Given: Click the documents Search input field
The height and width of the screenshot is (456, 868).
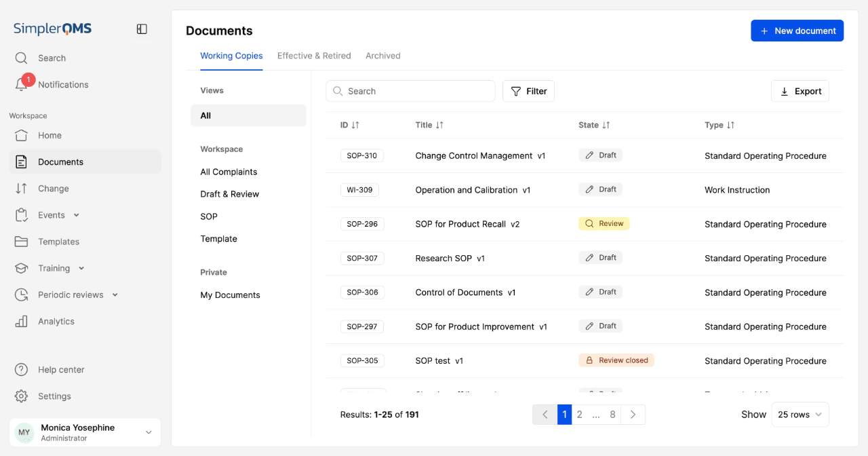Looking at the screenshot, I should [410, 91].
